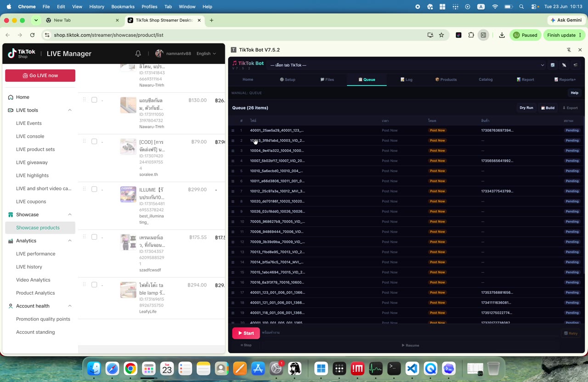Bookmark this page with the star icon
The width and height of the screenshot is (588, 382).
point(441,35)
